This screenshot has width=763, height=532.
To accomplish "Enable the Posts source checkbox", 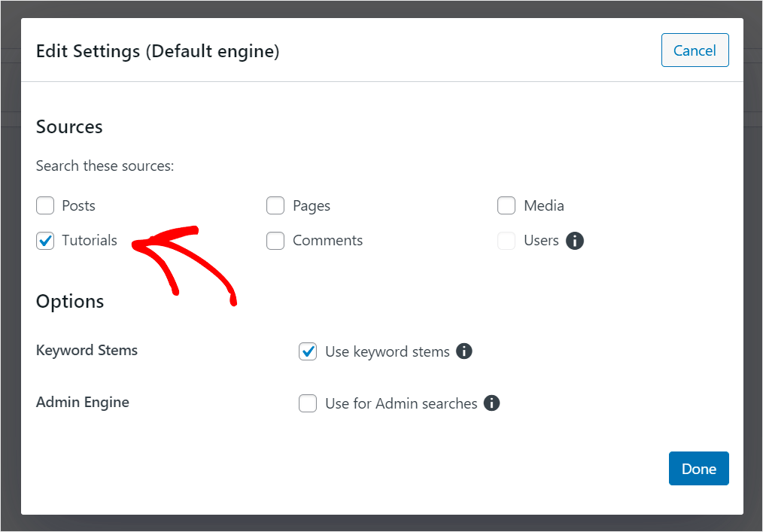I will [46, 205].
